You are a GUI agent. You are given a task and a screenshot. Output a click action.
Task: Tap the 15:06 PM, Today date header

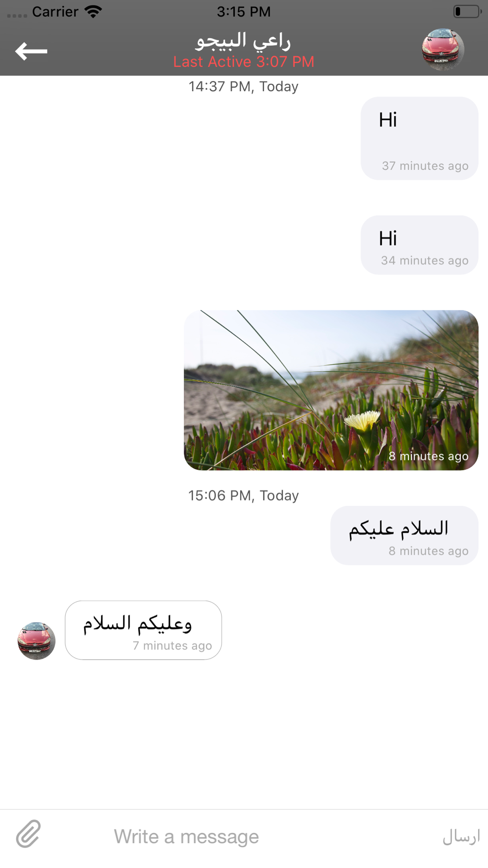pyautogui.click(x=244, y=496)
